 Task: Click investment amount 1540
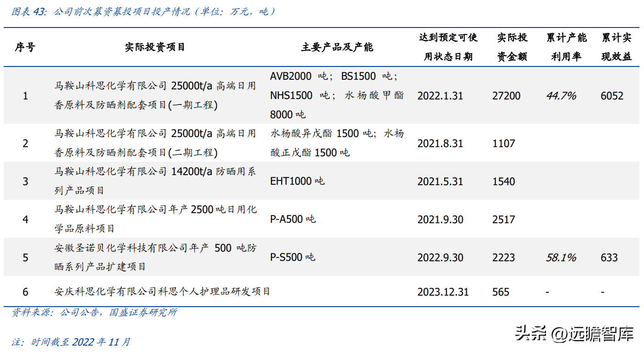tap(504, 181)
